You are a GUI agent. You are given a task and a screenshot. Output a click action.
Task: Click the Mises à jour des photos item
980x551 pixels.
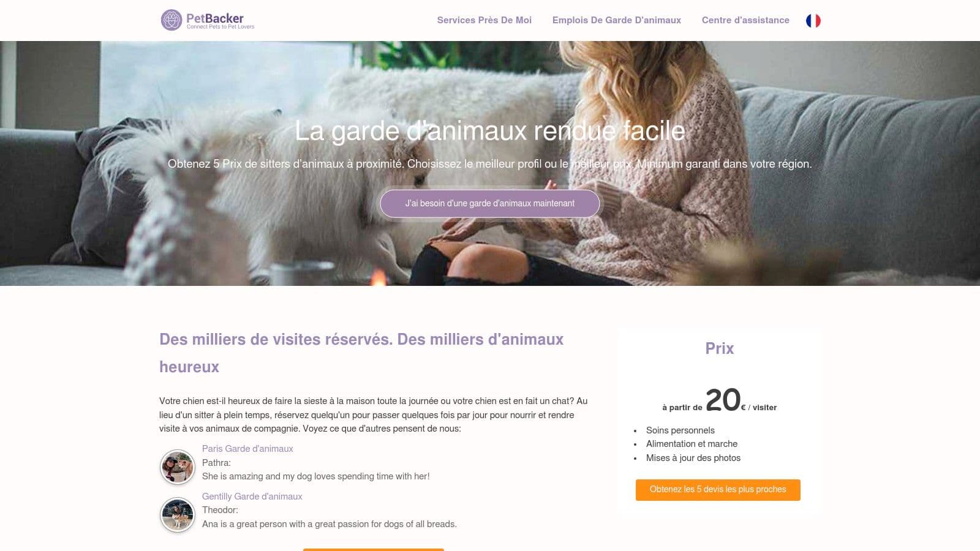click(x=693, y=458)
